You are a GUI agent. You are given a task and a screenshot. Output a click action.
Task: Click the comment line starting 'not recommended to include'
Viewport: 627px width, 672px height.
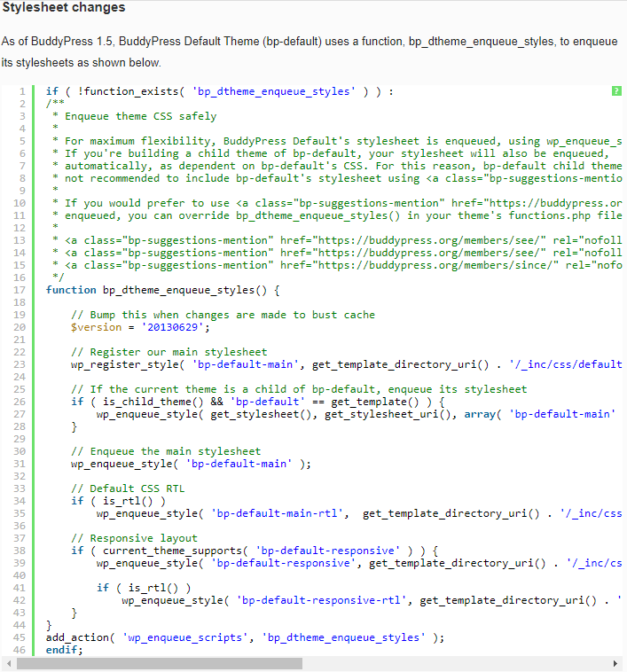pos(337,178)
